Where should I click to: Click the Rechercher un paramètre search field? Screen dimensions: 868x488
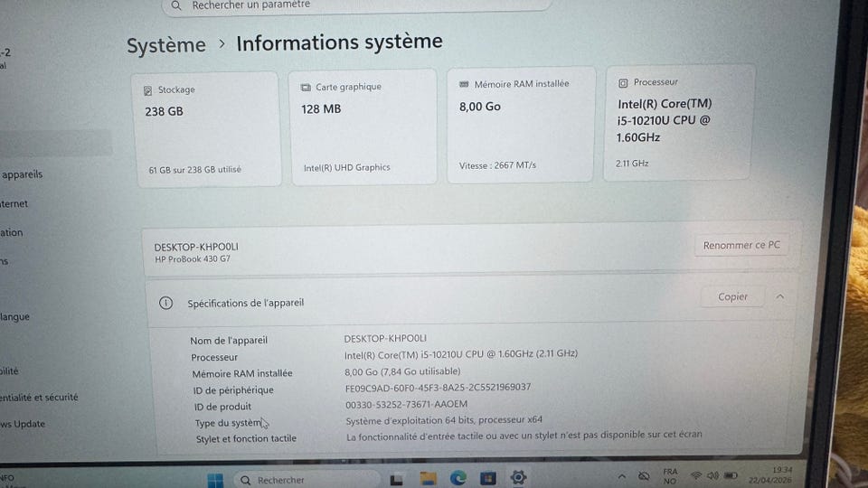pyautogui.click(x=357, y=5)
